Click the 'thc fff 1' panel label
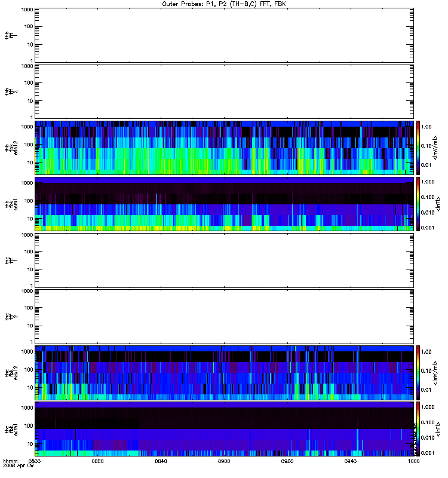448x478 pixels. (x=11, y=261)
